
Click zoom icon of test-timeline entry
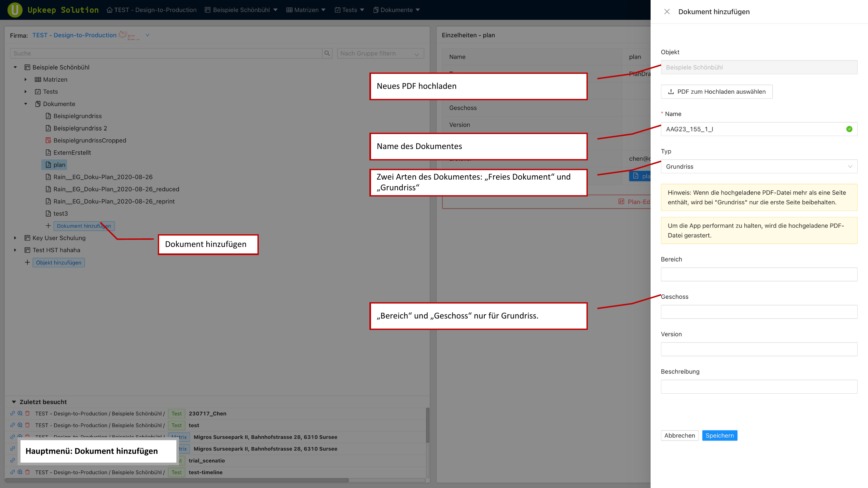pyautogui.click(x=20, y=472)
